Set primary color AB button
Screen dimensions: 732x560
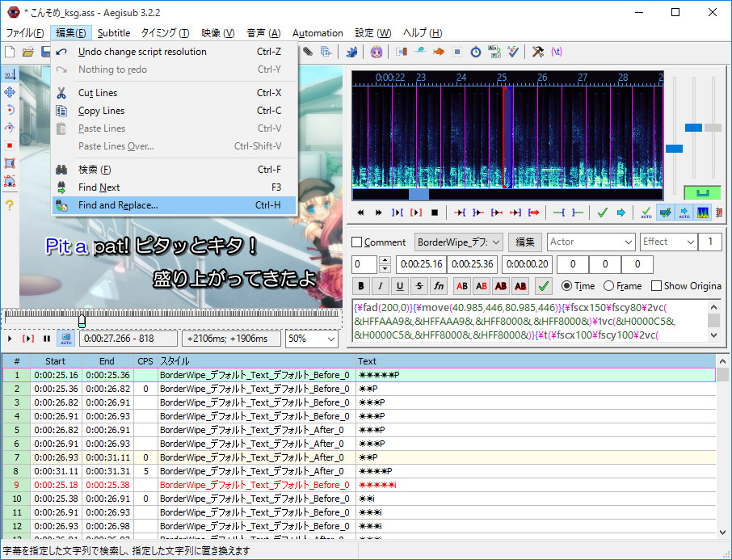click(462, 286)
